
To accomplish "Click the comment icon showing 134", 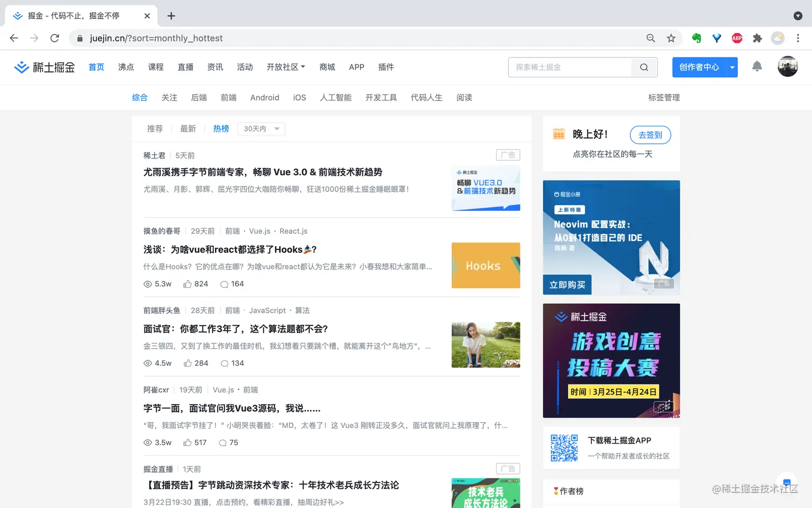I will pyautogui.click(x=224, y=363).
